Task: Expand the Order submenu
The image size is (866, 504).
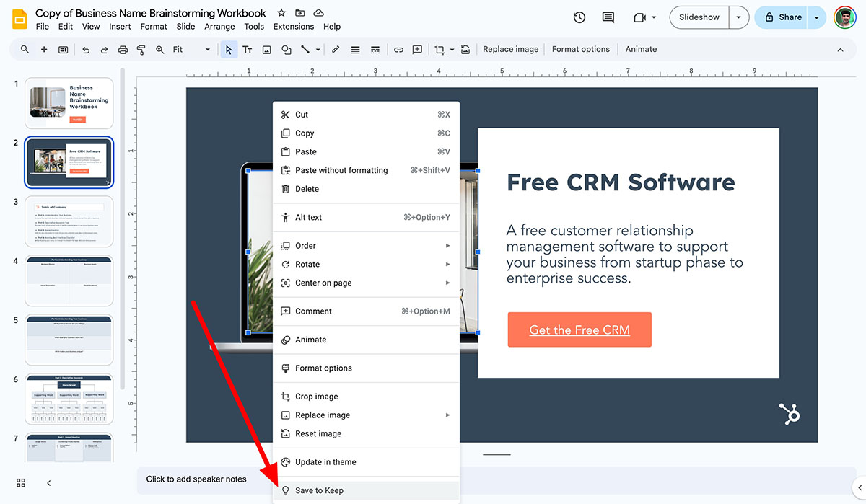Action: point(306,245)
